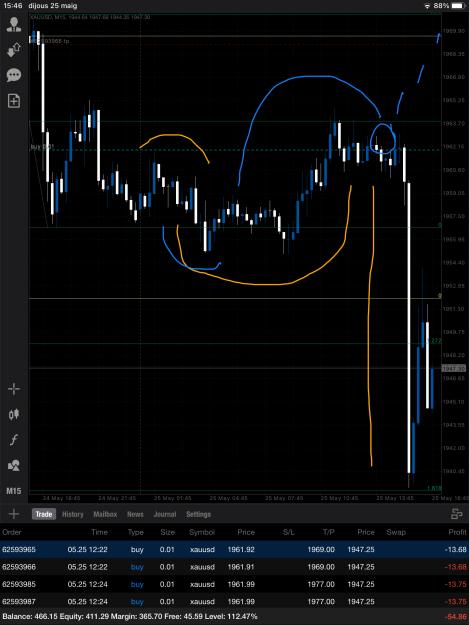Open the Accounts profile icon

pos(14,25)
